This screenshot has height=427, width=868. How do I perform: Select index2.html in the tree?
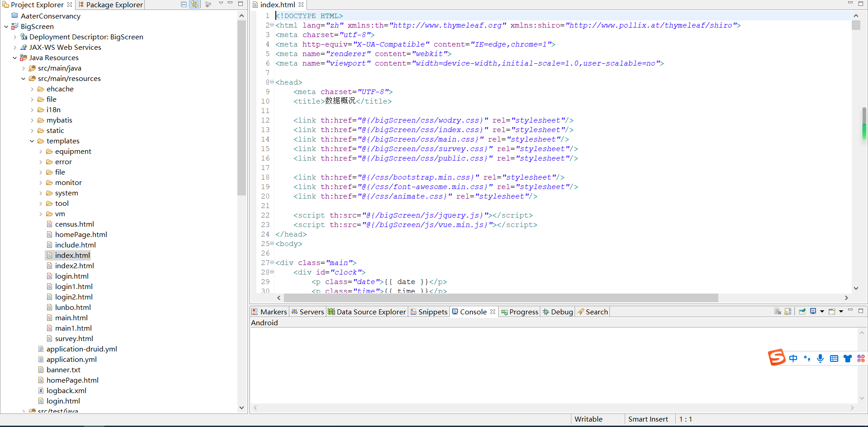(75, 266)
